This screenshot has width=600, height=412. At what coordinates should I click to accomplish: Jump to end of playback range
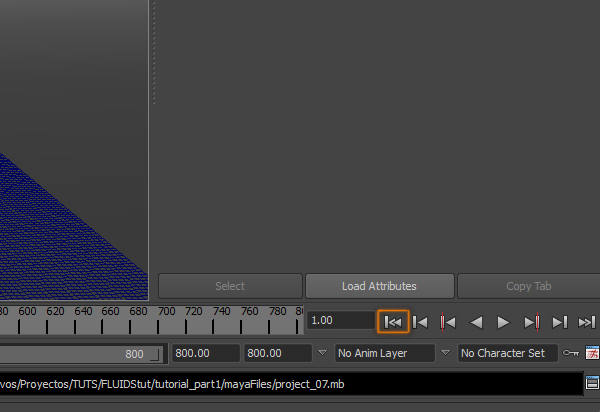pos(587,321)
